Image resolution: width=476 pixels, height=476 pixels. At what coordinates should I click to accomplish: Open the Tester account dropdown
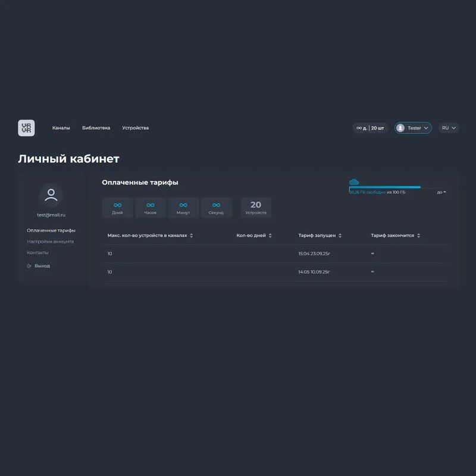(x=414, y=128)
